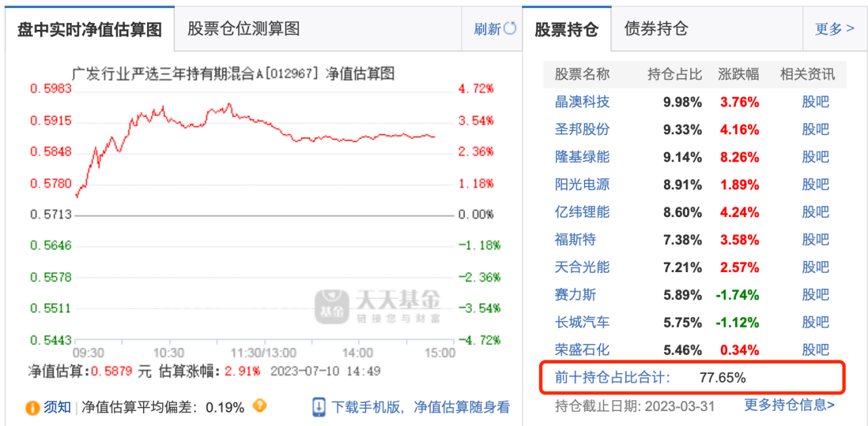Image resolution: width=868 pixels, height=426 pixels.
Task: Click the blue mobile phone download icon
Action: pos(319,407)
